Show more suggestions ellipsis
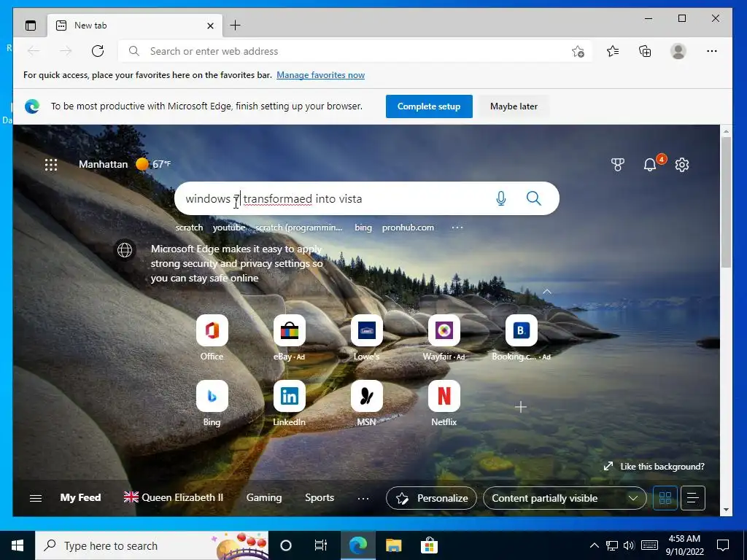 point(457,227)
